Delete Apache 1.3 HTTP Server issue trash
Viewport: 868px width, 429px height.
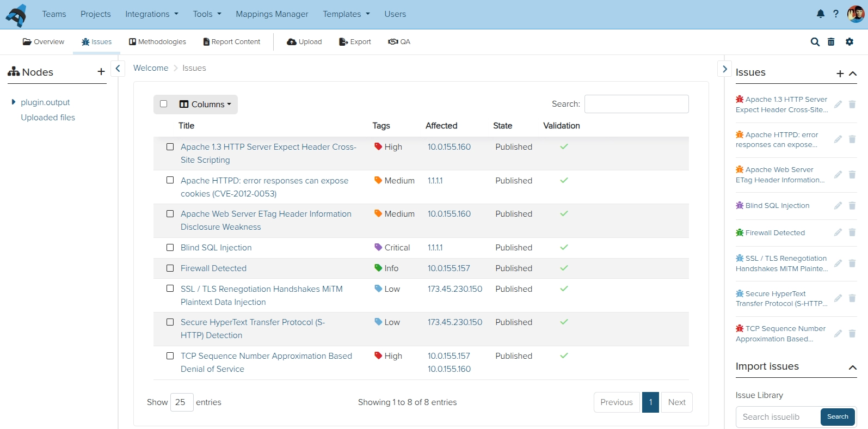click(x=852, y=104)
